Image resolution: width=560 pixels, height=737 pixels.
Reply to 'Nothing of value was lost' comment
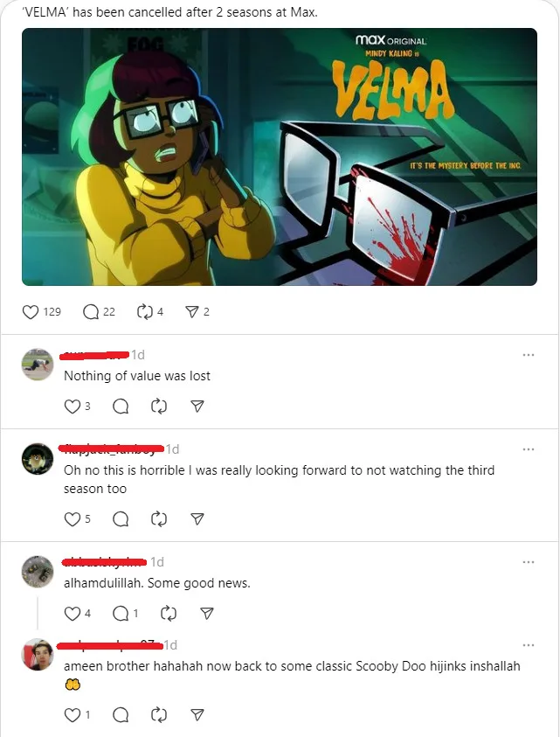121,407
